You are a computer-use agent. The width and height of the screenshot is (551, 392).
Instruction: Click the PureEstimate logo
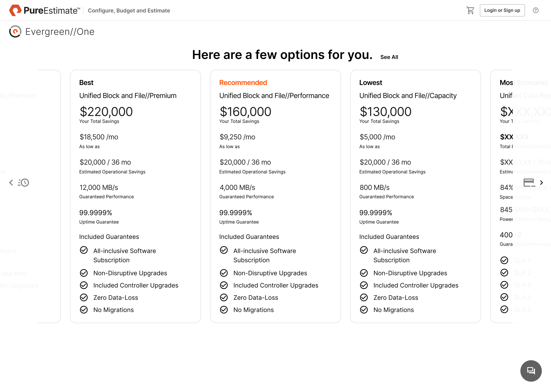pos(45,10)
